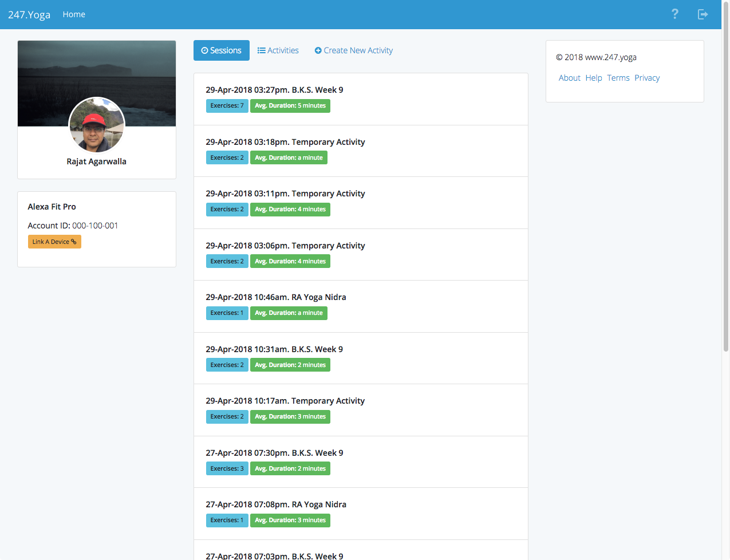The image size is (730, 560).
Task: Click the Avg. Duration: 5 minutes badge
Action: pos(290,106)
